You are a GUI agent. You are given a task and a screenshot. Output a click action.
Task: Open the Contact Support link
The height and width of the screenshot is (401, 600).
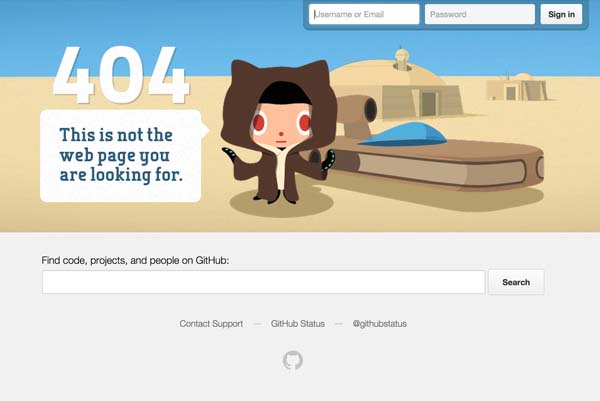[211, 324]
